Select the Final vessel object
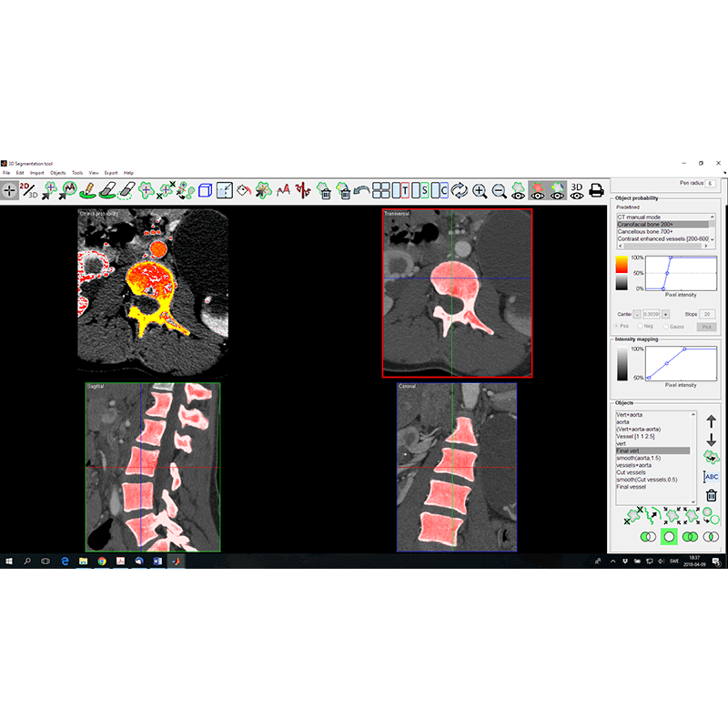This screenshot has width=728, height=728. coord(632,486)
